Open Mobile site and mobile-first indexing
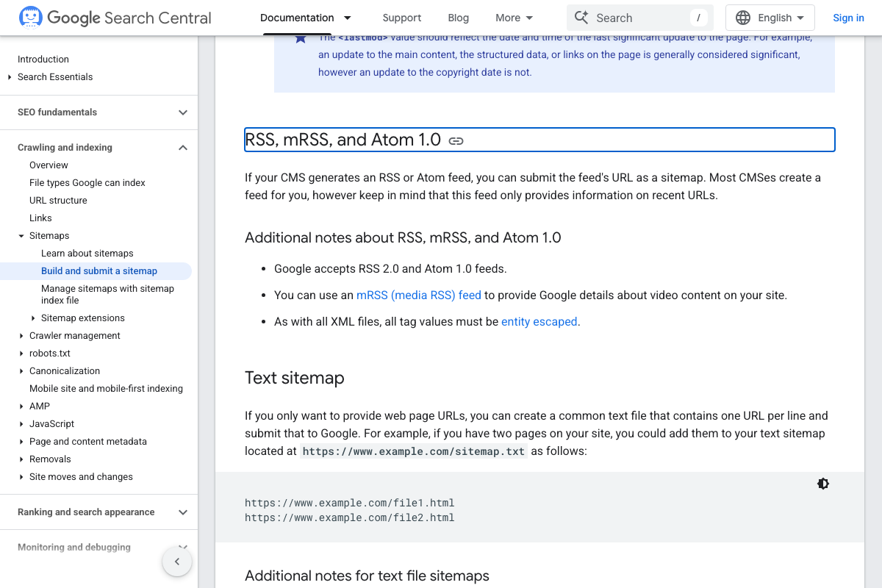 (106, 389)
